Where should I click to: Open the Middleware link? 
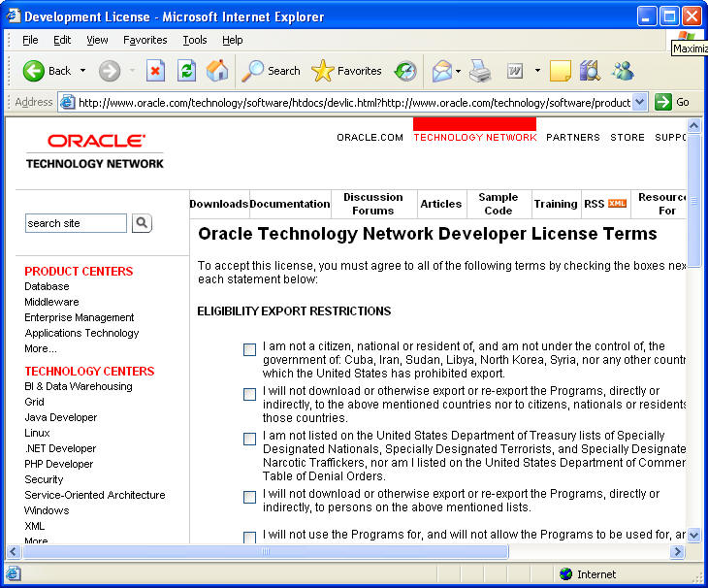click(51, 302)
